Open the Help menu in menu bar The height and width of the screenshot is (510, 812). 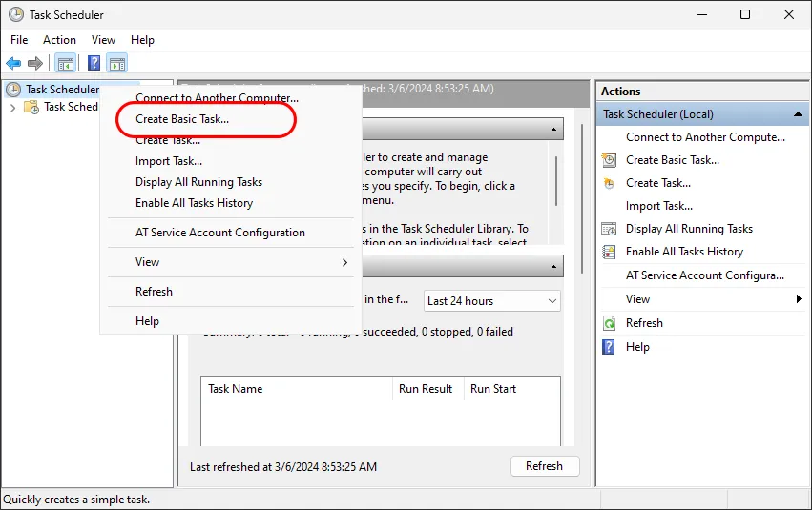pyautogui.click(x=142, y=40)
